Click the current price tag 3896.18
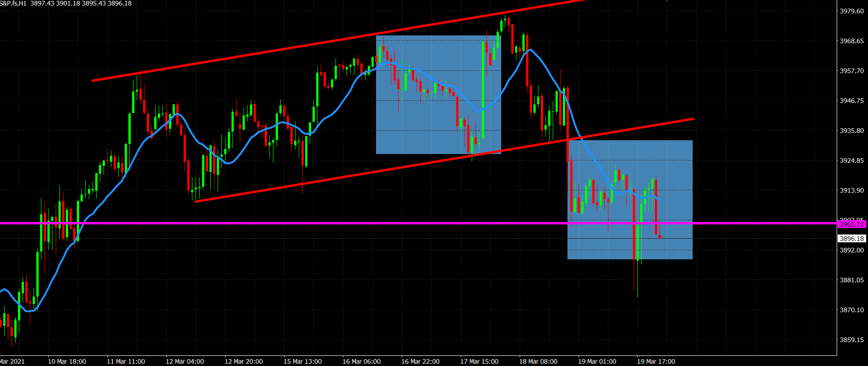 (851, 239)
